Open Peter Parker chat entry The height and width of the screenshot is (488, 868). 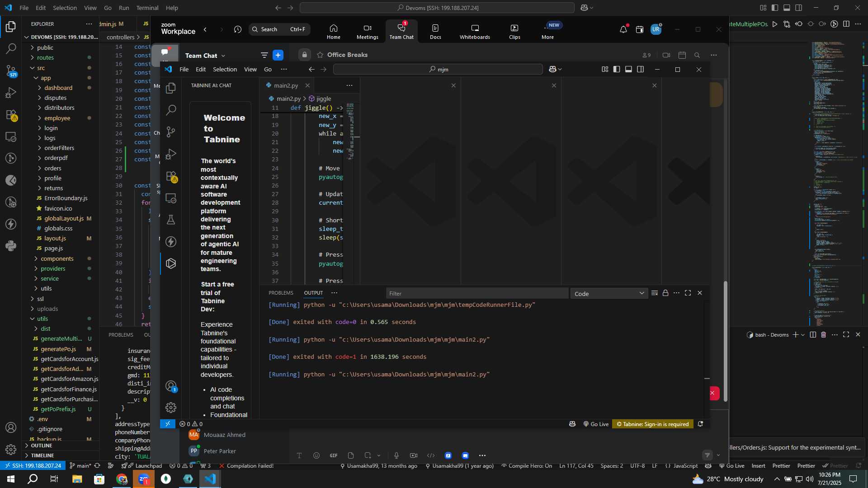(x=220, y=451)
